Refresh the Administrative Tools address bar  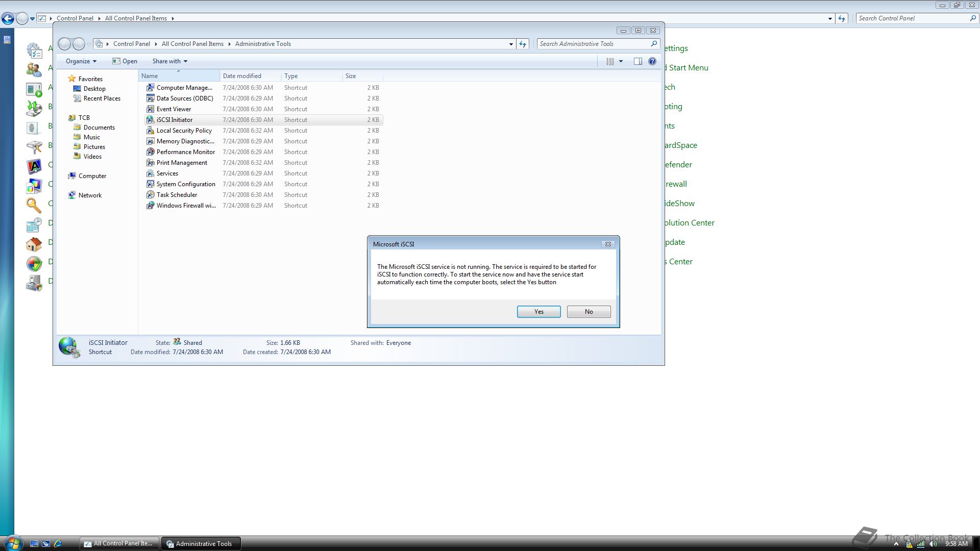[523, 44]
